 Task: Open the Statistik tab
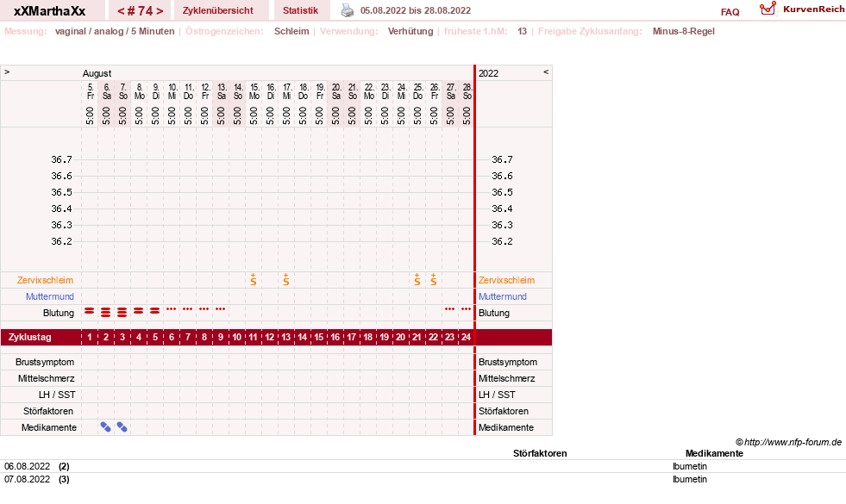[300, 10]
